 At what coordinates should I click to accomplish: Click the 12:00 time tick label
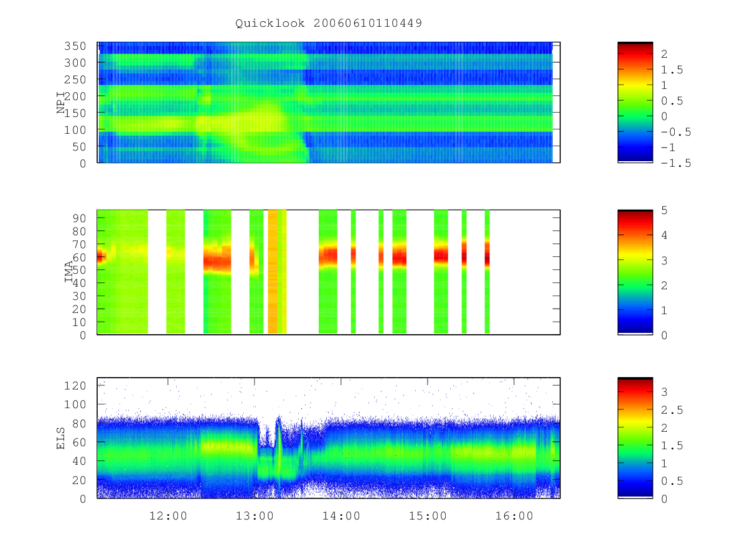(x=168, y=516)
